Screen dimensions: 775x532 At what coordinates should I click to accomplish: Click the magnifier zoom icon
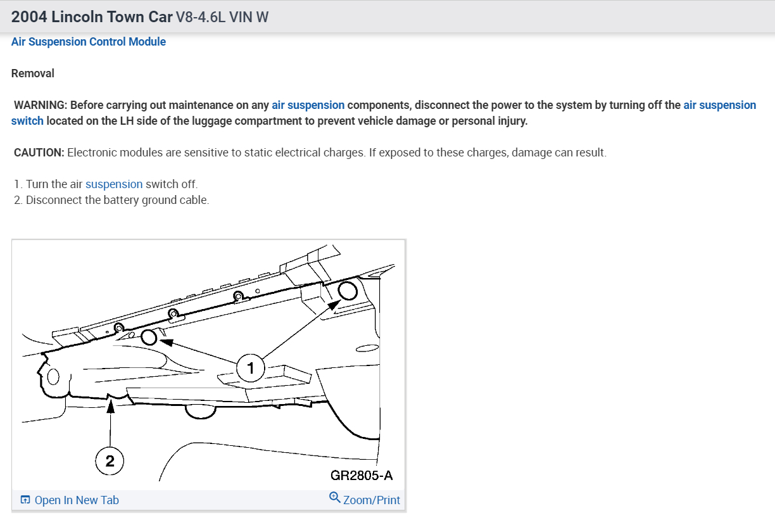(x=335, y=498)
